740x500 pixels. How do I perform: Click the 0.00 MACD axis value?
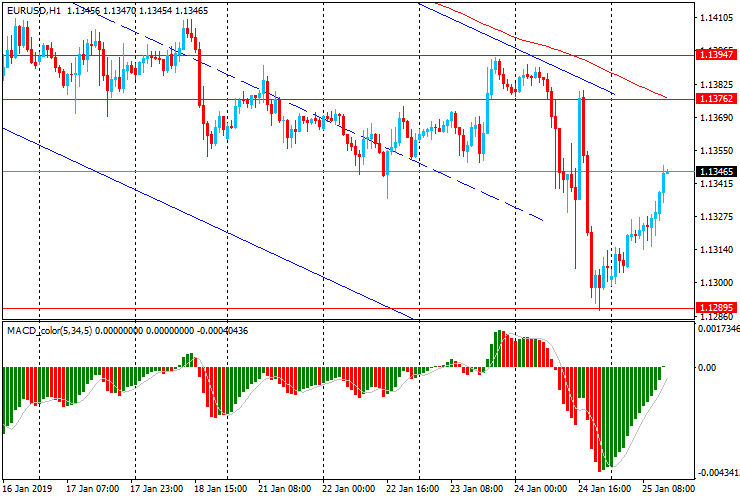pyautogui.click(x=706, y=367)
